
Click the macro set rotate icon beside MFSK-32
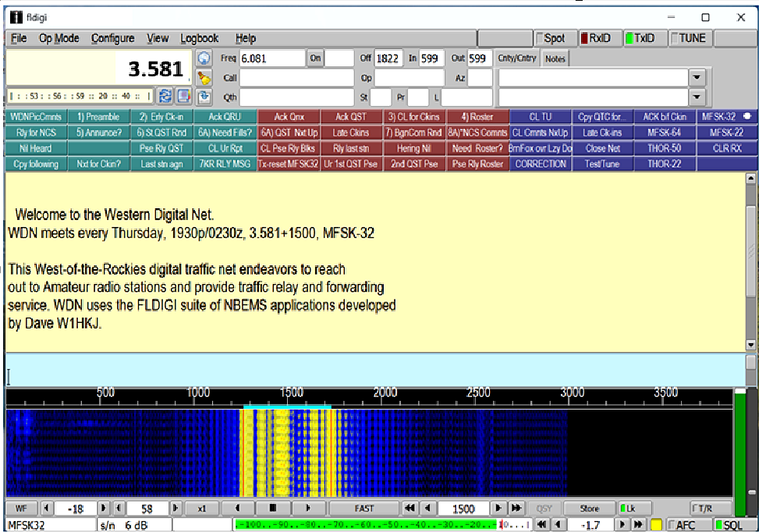pos(747,117)
